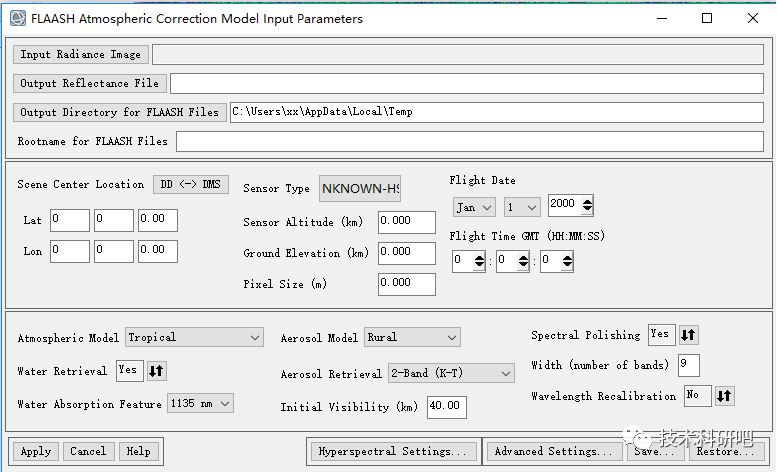The width and height of the screenshot is (778, 472).
Task: Click the Pixel Size (m) field
Action: click(407, 284)
